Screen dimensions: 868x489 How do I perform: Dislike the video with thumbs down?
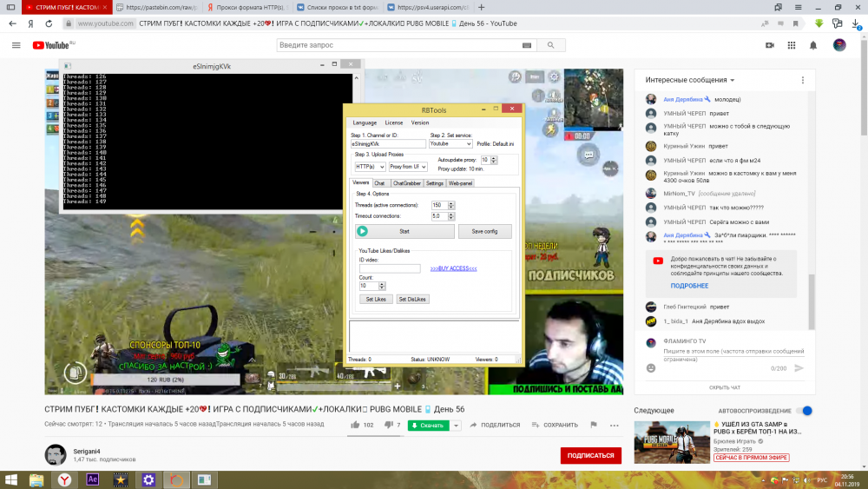click(386, 425)
